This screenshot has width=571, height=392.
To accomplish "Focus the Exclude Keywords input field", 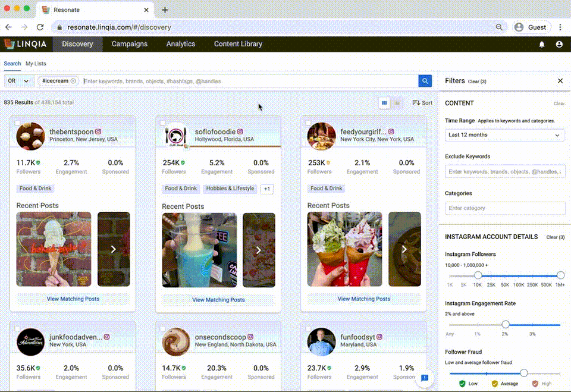I will point(504,172).
